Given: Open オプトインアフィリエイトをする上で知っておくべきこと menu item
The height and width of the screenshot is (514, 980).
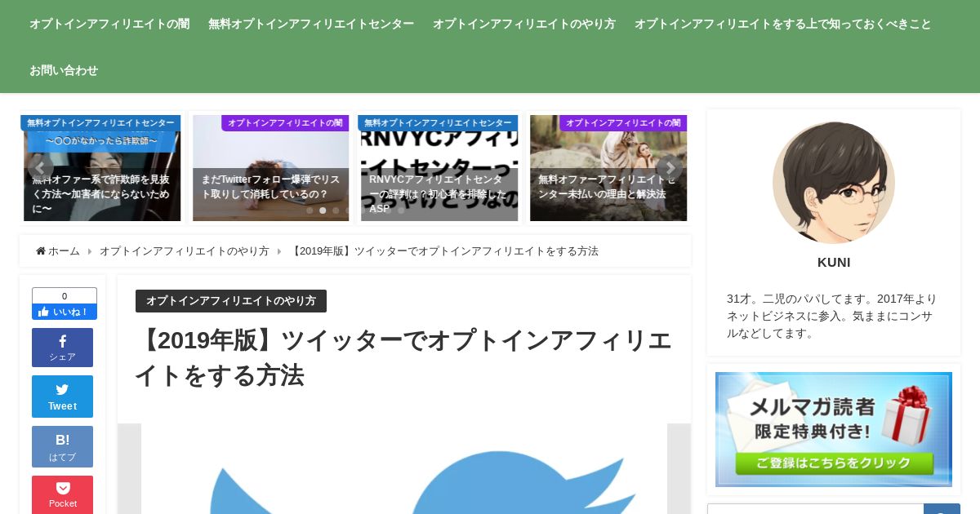Looking at the screenshot, I should [x=783, y=24].
